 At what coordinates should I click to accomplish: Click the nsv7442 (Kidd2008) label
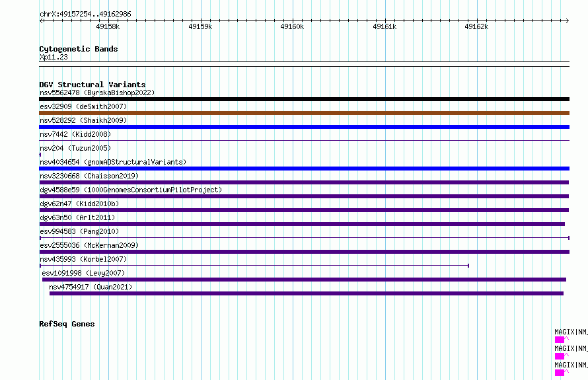point(75,134)
